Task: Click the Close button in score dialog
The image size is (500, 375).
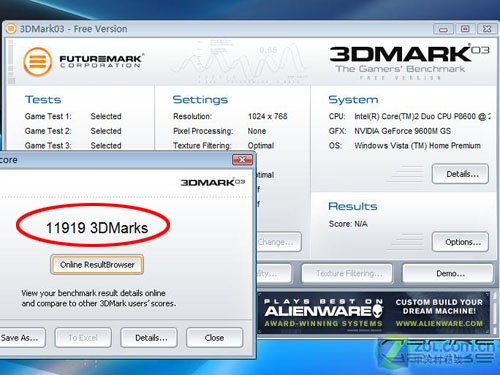Action: [214, 338]
